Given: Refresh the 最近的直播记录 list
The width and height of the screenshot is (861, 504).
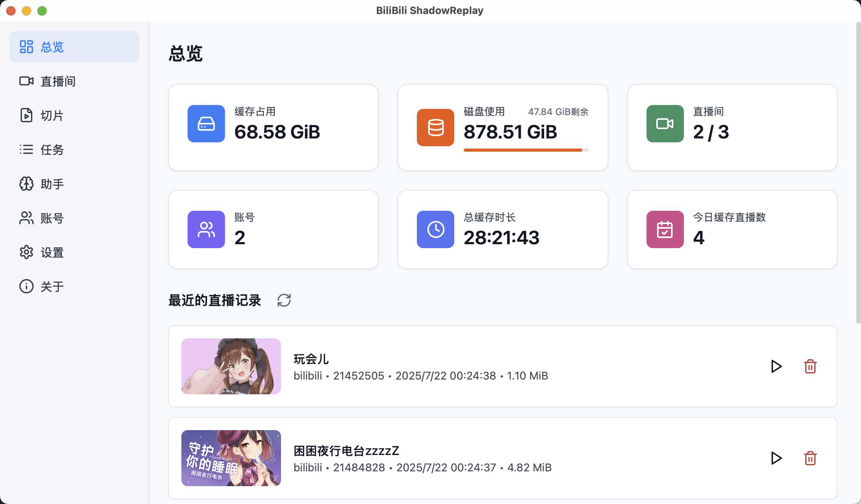Looking at the screenshot, I should pos(284,300).
